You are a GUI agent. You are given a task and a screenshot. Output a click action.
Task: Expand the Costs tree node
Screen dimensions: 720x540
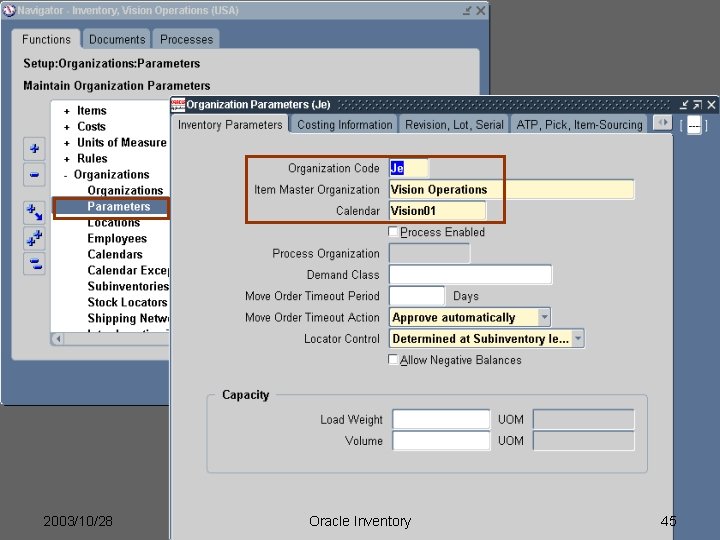tap(67, 127)
